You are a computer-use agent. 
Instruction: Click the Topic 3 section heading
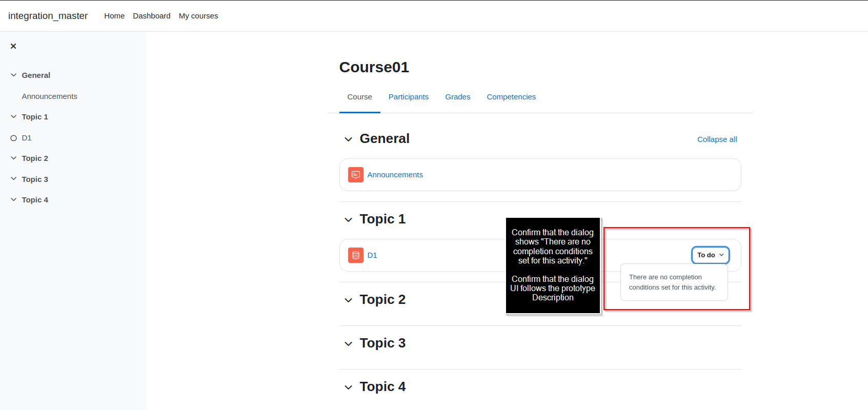[x=382, y=343]
